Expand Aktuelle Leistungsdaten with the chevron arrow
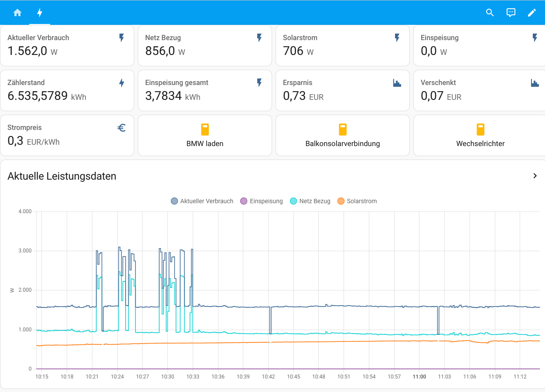 click(535, 176)
